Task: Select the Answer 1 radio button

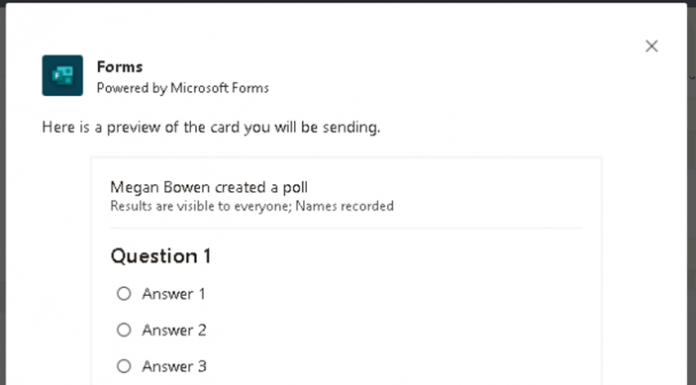Action: pyautogui.click(x=124, y=294)
